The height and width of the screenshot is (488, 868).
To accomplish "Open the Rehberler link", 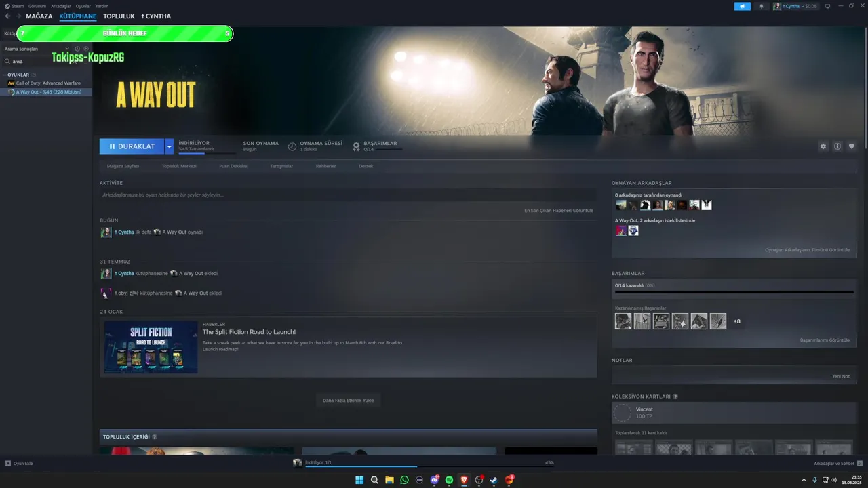I will [x=325, y=166].
